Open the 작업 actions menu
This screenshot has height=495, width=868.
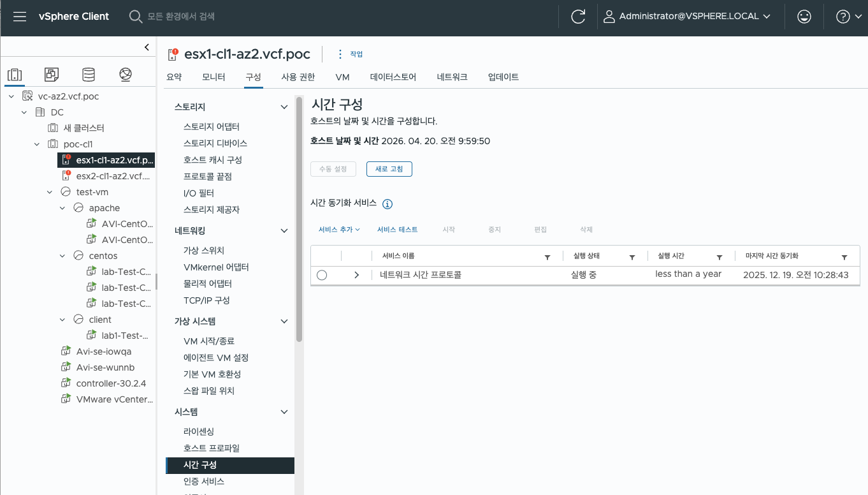point(350,54)
